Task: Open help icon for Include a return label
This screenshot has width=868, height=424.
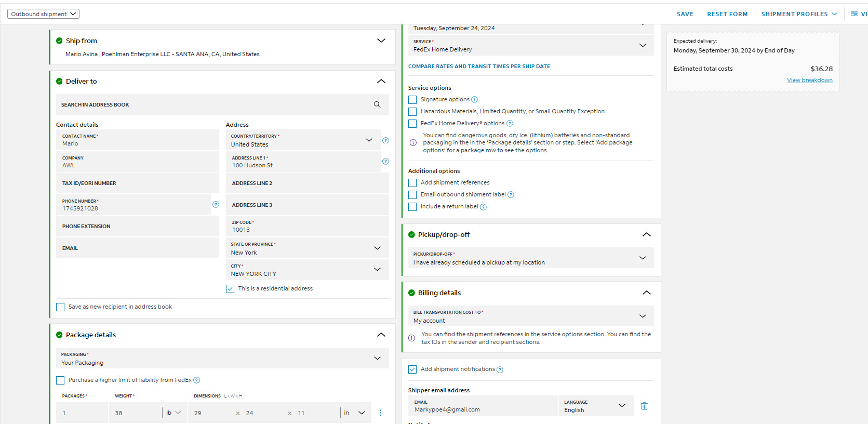Action: coord(483,207)
